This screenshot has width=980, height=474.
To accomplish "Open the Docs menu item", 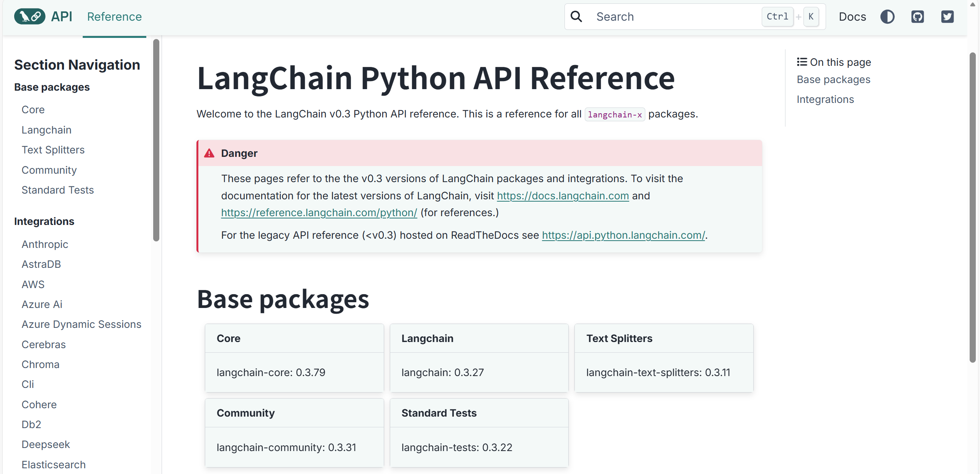I will click(x=852, y=16).
